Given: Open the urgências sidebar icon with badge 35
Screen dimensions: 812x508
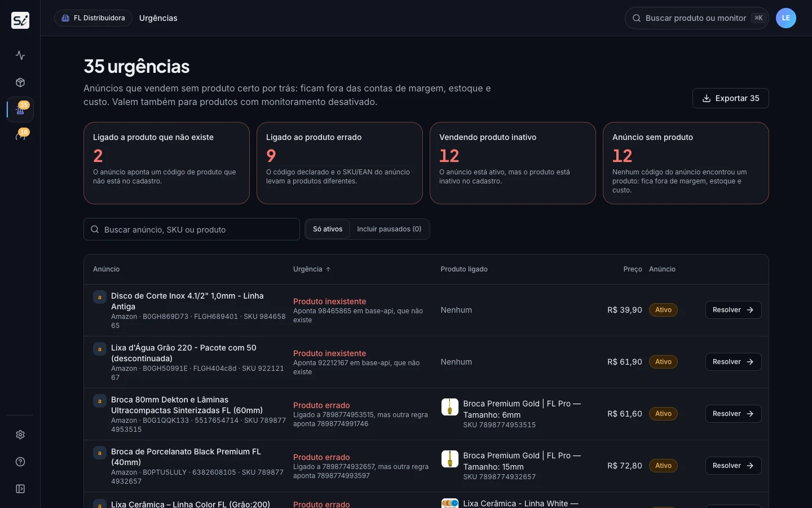Looking at the screenshot, I should coord(20,110).
